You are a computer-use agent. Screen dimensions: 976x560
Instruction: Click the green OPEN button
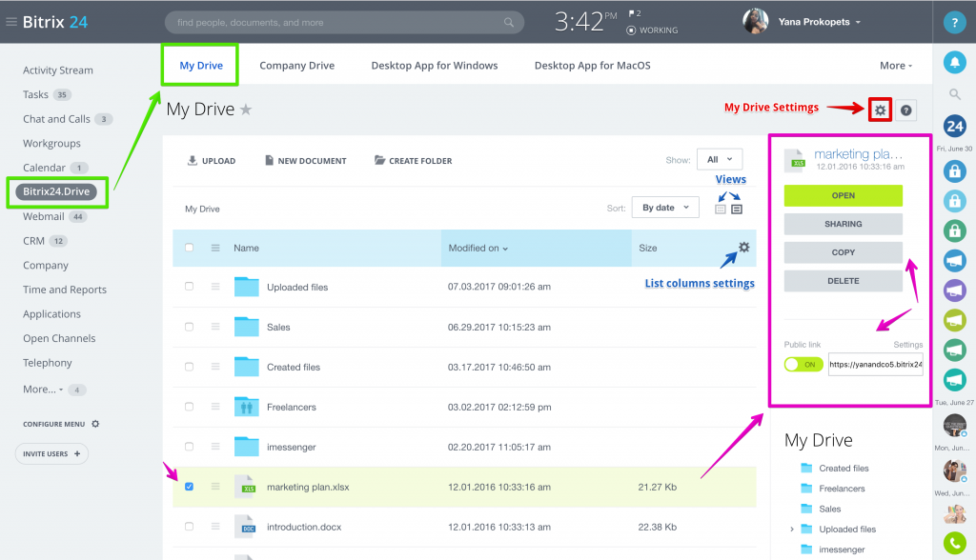coord(843,195)
